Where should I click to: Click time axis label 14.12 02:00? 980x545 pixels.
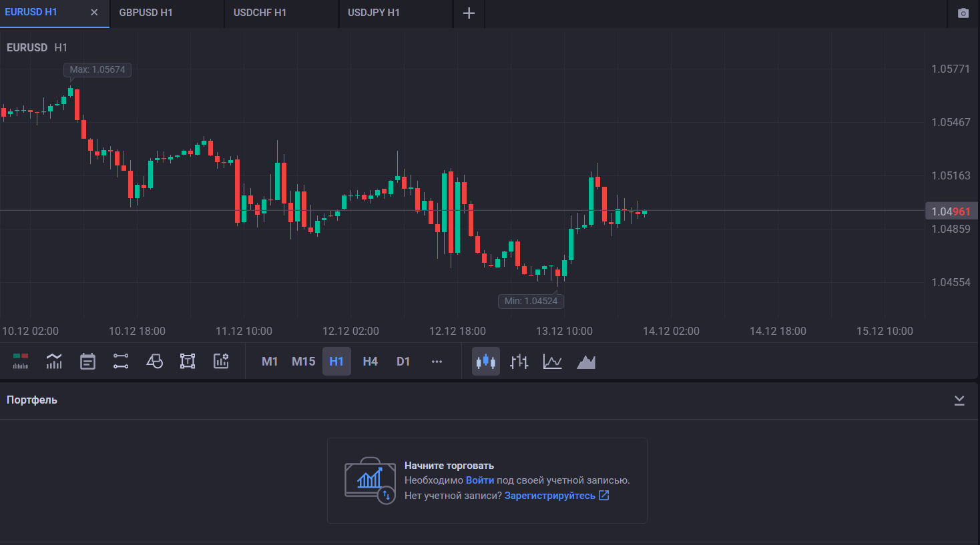click(x=671, y=331)
